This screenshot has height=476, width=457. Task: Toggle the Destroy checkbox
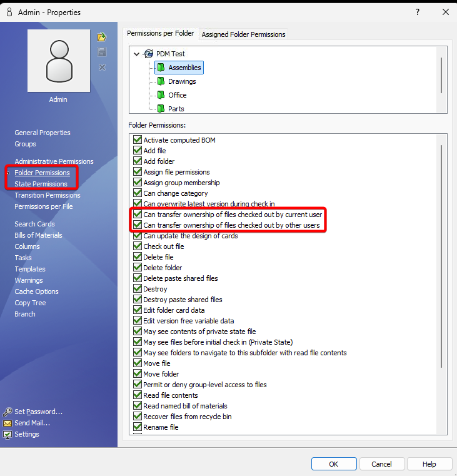click(x=138, y=289)
